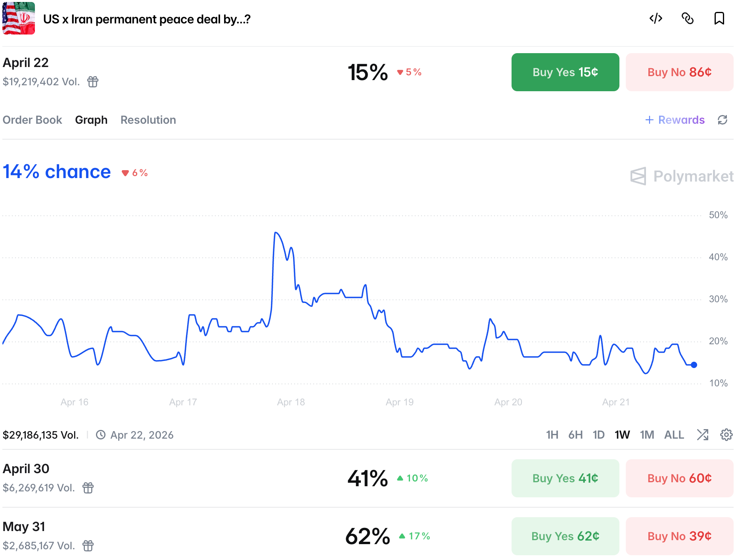Copy the market link icon
Image resolution: width=736 pixels, height=560 pixels.
coord(687,19)
